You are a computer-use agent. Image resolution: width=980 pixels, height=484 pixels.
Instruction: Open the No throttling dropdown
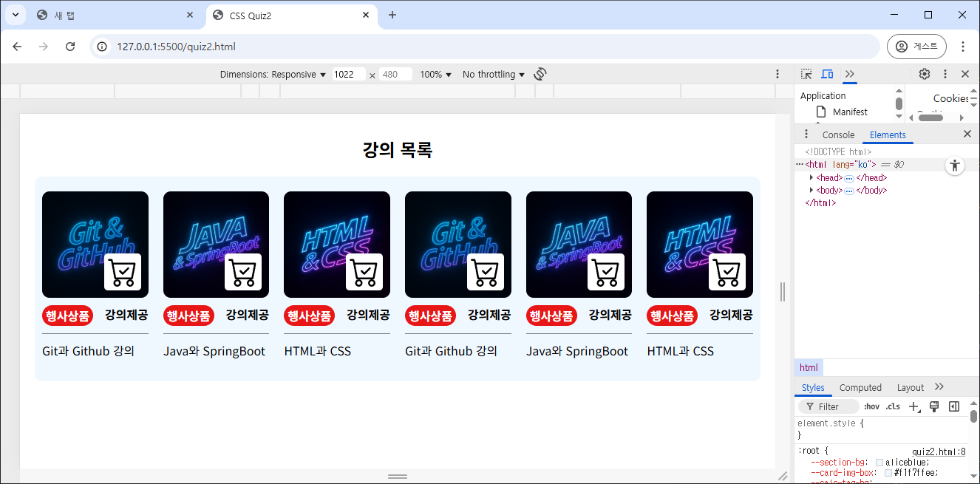pyautogui.click(x=494, y=75)
